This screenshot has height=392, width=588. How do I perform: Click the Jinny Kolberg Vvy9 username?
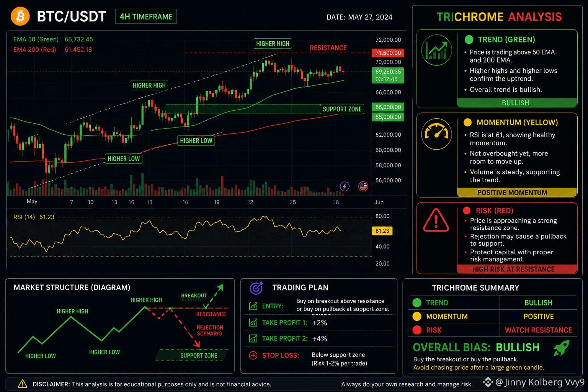click(x=540, y=382)
